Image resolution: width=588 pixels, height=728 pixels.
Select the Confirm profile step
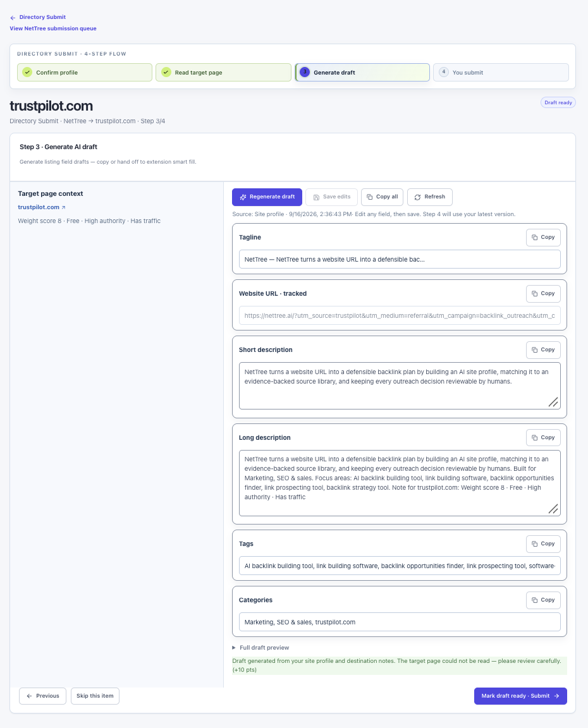(85, 73)
